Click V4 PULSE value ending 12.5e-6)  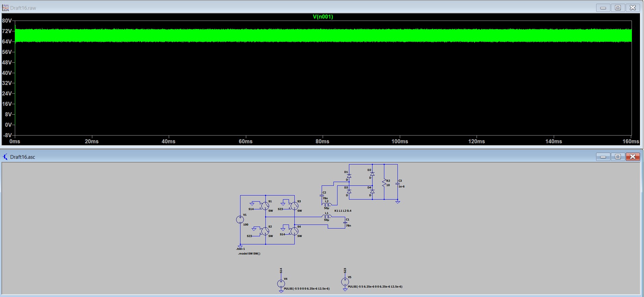click(x=307, y=289)
